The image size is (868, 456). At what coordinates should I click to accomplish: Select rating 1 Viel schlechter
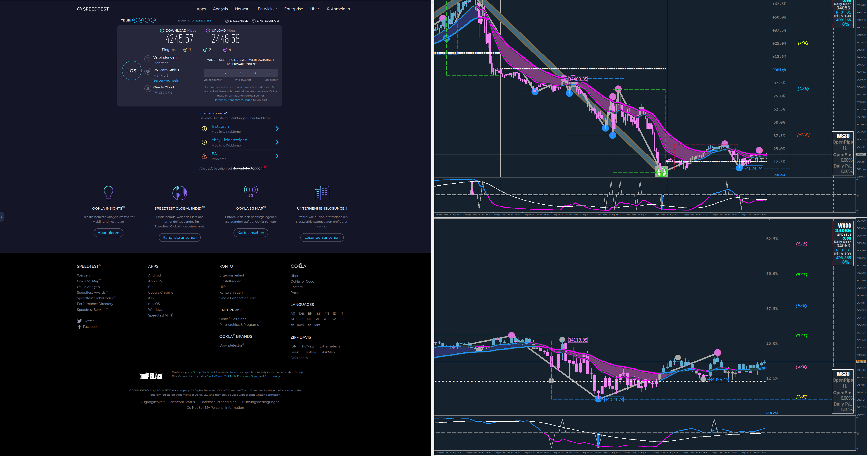pyautogui.click(x=211, y=73)
